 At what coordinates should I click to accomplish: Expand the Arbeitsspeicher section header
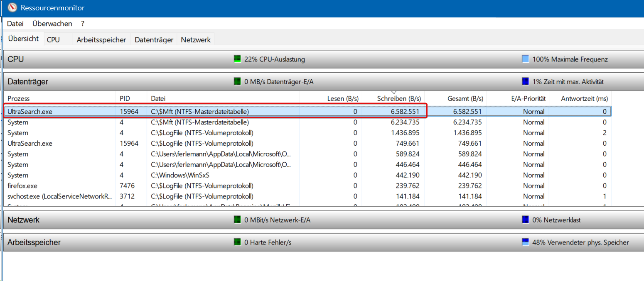(323, 242)
